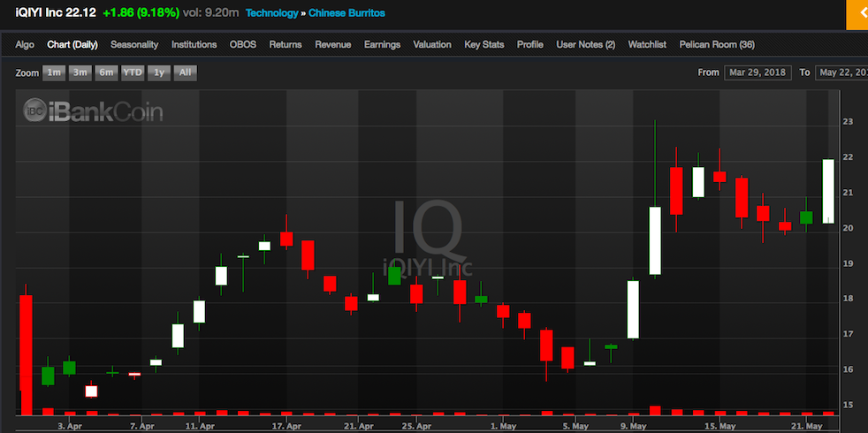Viewport: 868px width, 433px height.
Task: Open the Technology sector link
Action: click(272, 12)
